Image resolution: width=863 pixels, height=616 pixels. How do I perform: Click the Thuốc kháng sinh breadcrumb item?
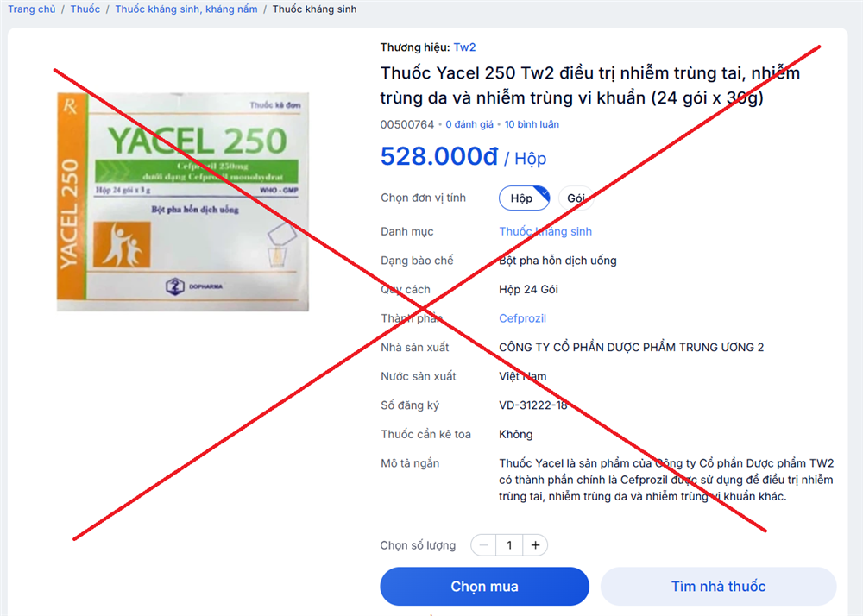point(314,9)
